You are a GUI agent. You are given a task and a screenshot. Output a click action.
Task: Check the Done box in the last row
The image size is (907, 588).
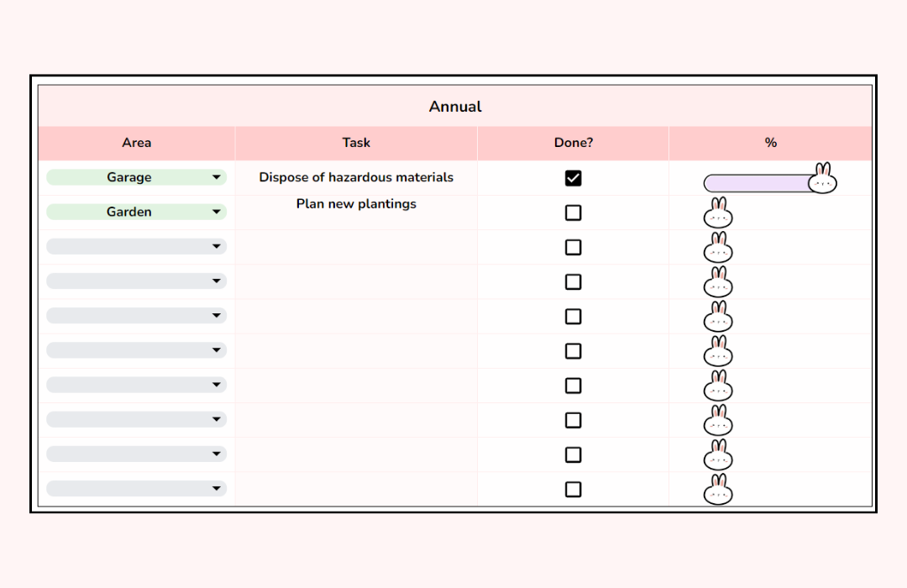point(573,488)
